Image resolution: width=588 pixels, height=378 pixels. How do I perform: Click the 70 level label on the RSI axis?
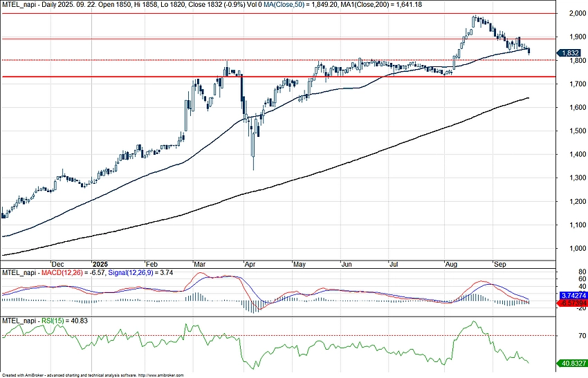pyautogui.click(x=563, y=336)
